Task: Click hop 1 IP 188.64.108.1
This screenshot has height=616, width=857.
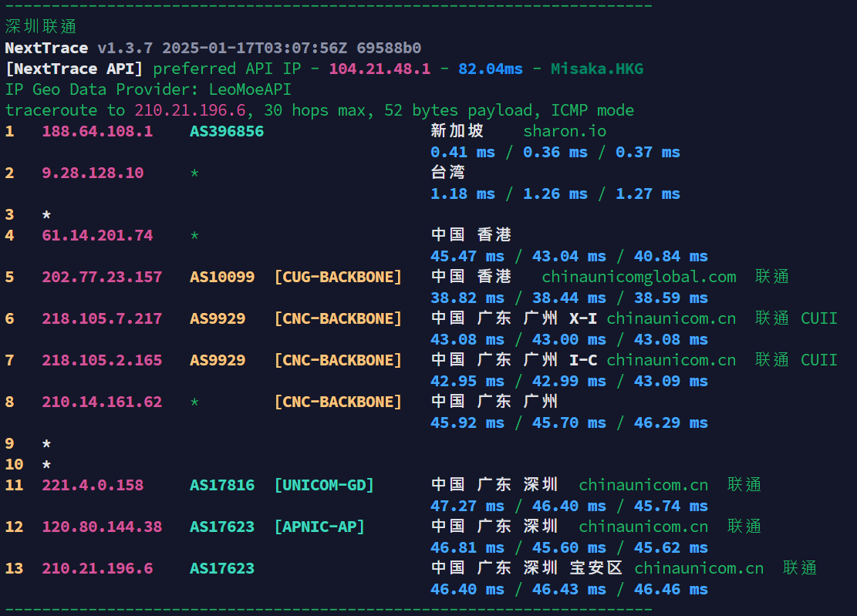Action: pyautogui.click(x=98, y=131)
